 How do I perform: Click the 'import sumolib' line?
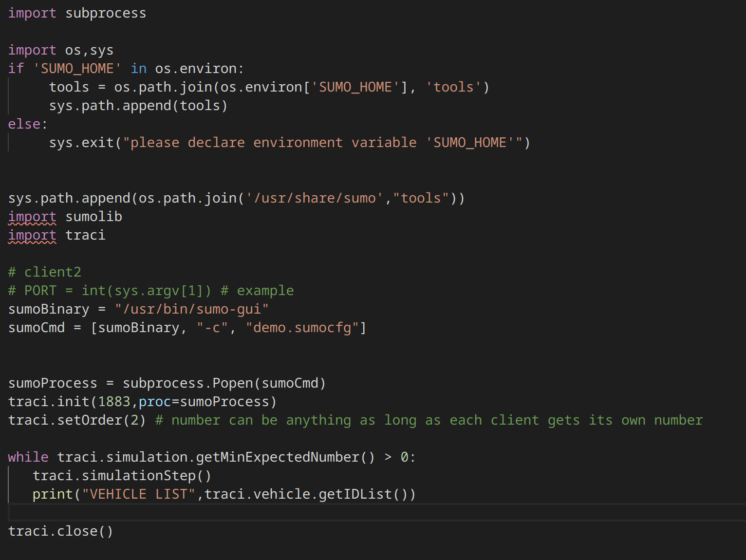(65, 217)
